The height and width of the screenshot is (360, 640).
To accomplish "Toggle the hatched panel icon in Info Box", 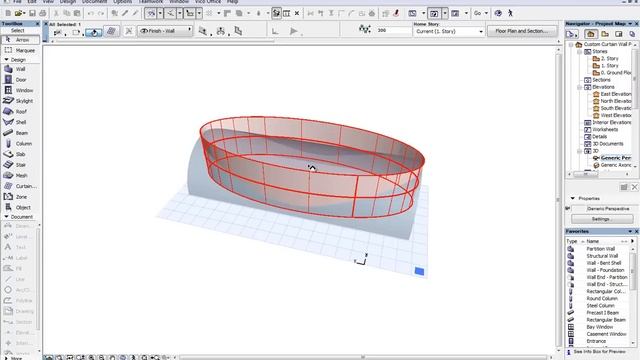I will (x=111, y=31).
